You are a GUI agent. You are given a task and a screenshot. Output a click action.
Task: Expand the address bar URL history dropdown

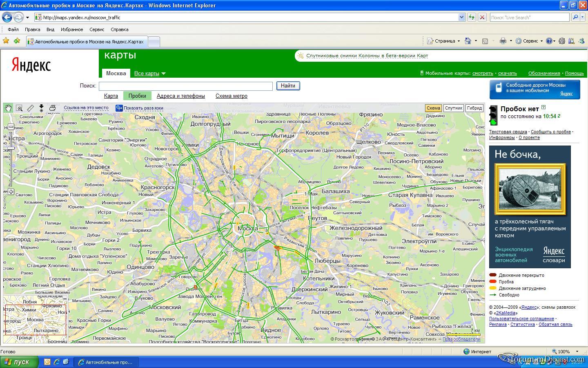pos(461,17)
